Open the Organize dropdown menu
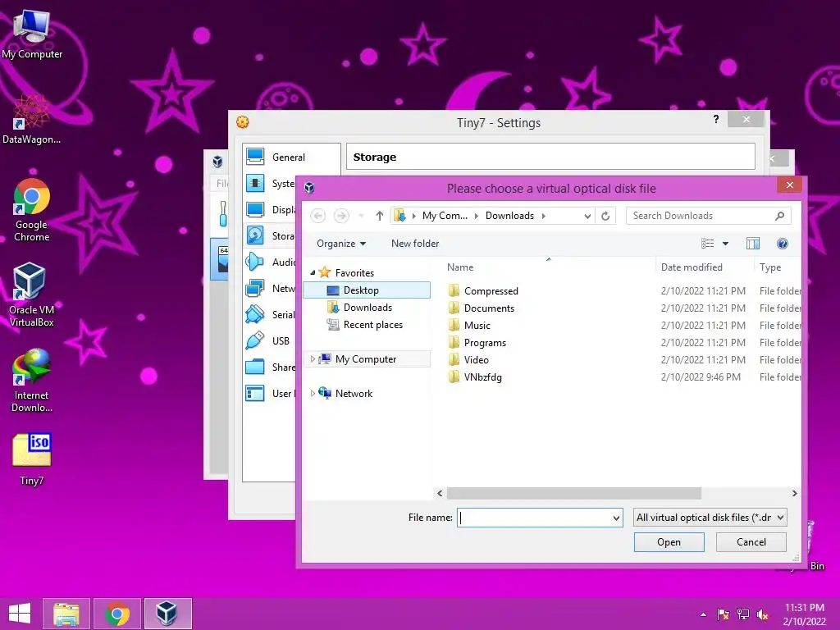This screenshot has width=840, height=630. [x=341, y=243]
